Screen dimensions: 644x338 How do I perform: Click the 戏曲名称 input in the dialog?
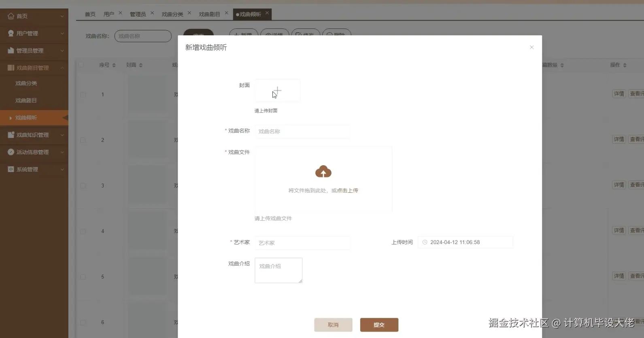(302, 132)
